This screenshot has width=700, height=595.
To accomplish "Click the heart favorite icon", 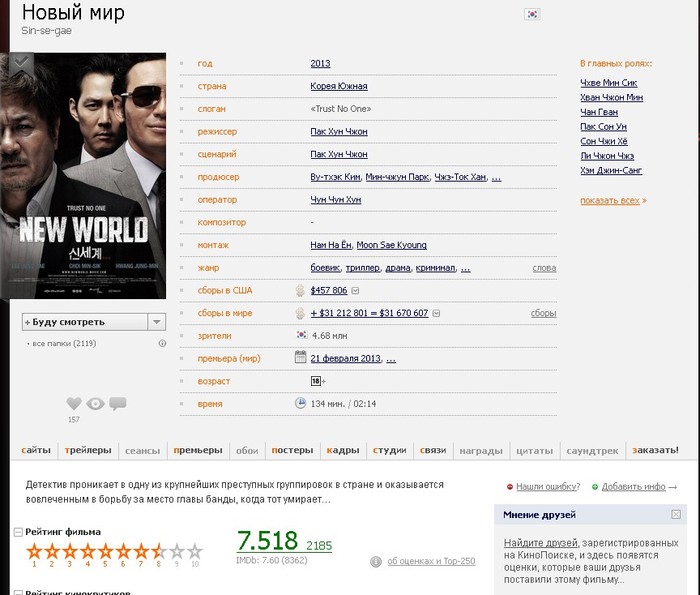I will click(74, 404).
